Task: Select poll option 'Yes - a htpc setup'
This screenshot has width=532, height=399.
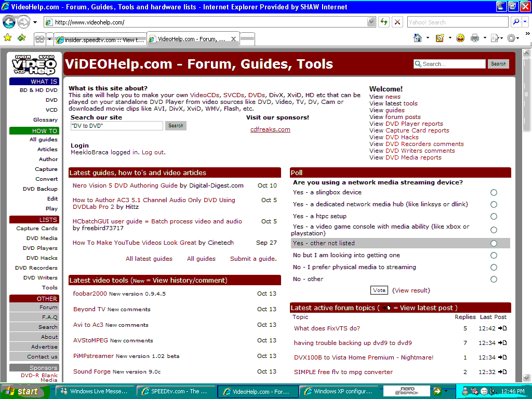Action: [494, 217]
